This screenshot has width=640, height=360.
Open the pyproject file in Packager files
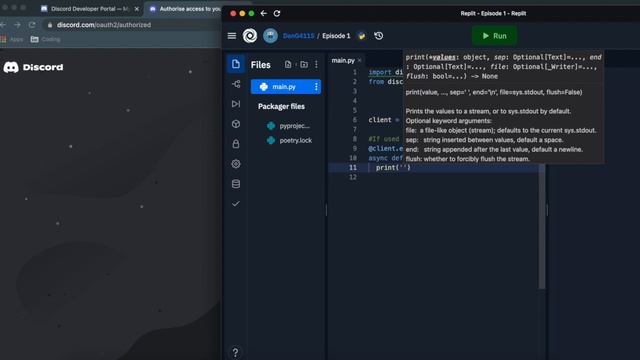[x=289, y=126]
